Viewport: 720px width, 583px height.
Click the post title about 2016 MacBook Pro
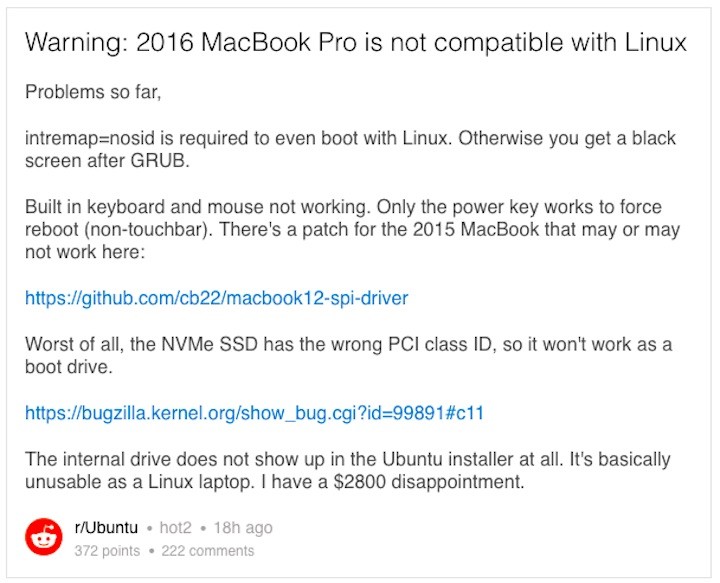355,43
